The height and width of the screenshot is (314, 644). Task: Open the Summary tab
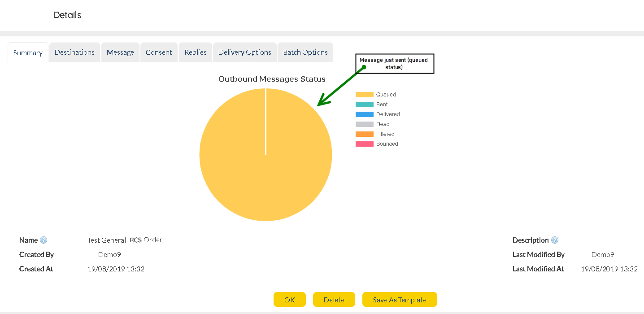click(x=28, y=52)
